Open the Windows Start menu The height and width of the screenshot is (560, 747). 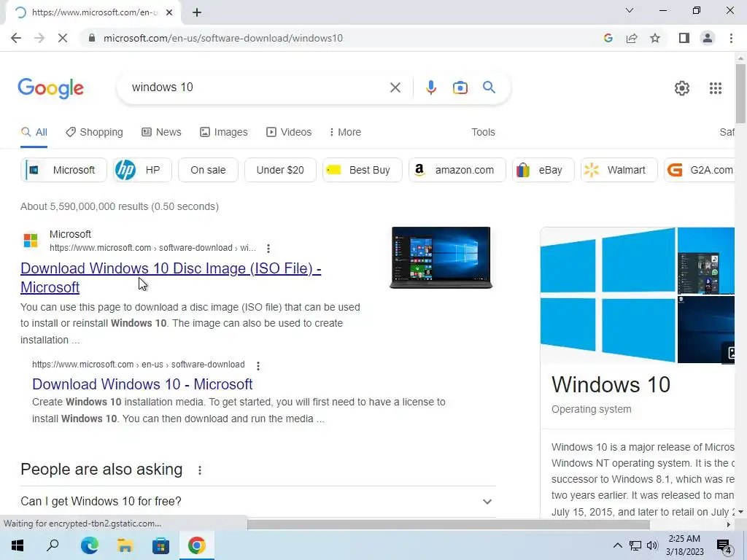point(18,545)
